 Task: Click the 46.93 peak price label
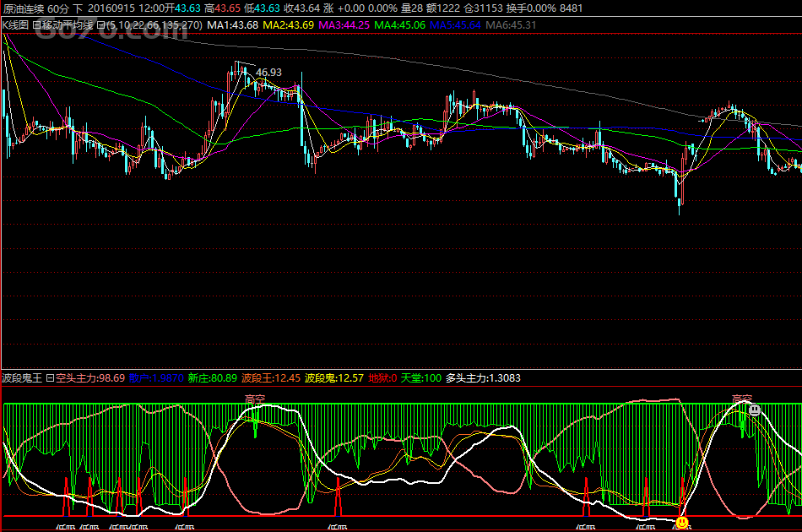pos(268,73)
